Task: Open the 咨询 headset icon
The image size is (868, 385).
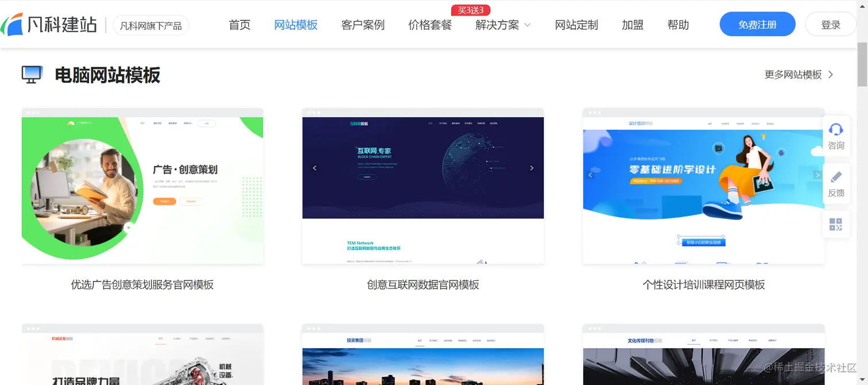Action: click(x=836, y=129)
